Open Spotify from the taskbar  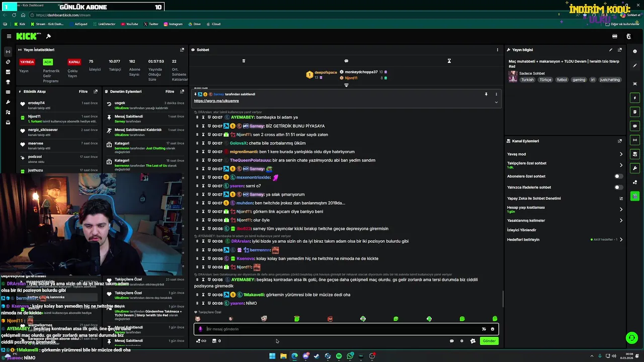coord(339,356)
